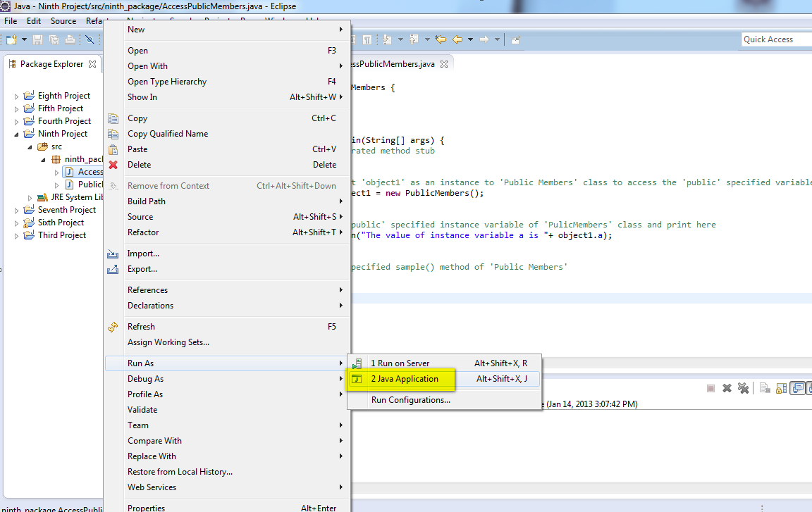The width and height of the screenshot is (812, 512).
Task: Open the Forward history dropdown arrow
Action: coord(497,39)
